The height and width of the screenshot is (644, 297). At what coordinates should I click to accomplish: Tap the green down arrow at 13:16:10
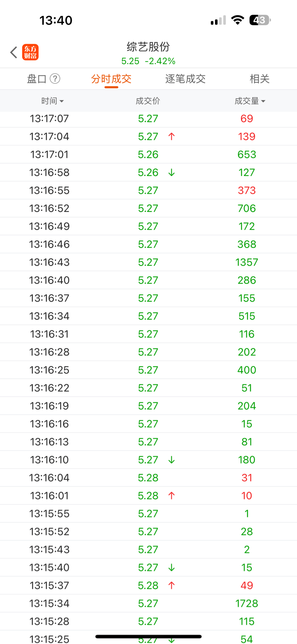(172, 460)
